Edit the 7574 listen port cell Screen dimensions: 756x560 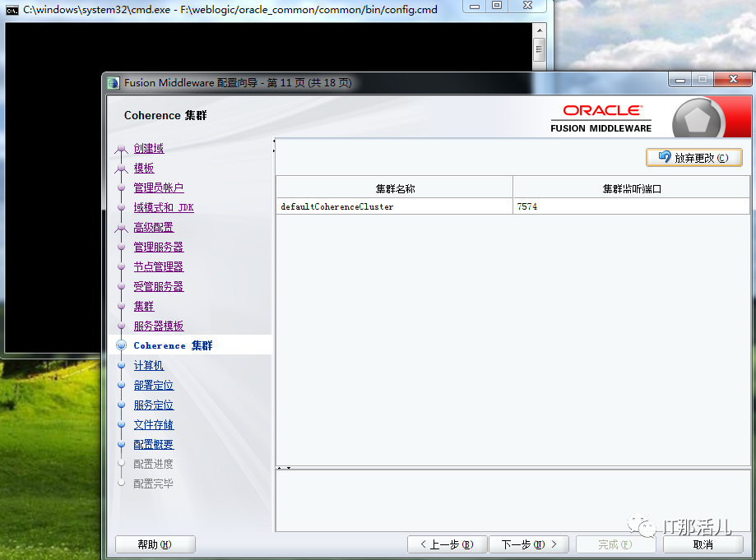(631, 206)
